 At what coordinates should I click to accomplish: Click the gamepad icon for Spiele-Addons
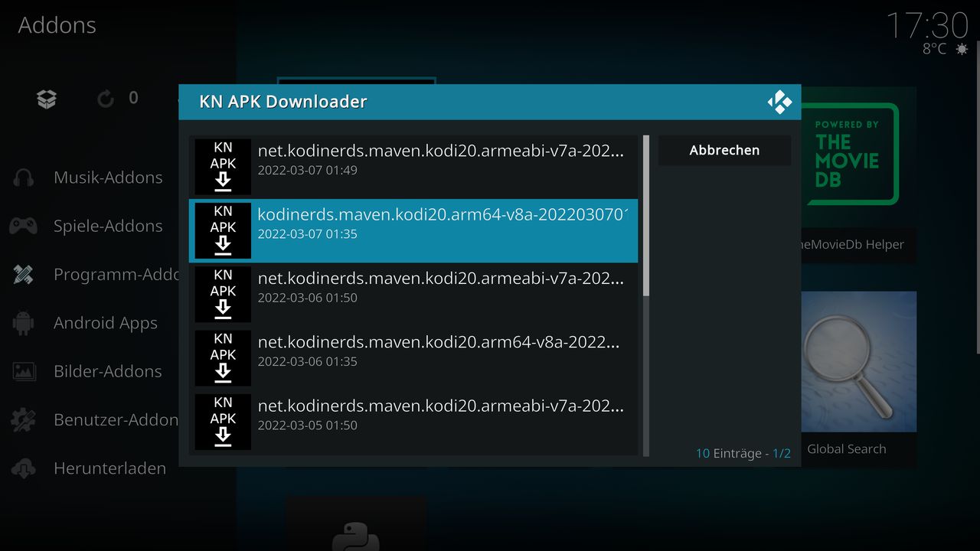23,226
